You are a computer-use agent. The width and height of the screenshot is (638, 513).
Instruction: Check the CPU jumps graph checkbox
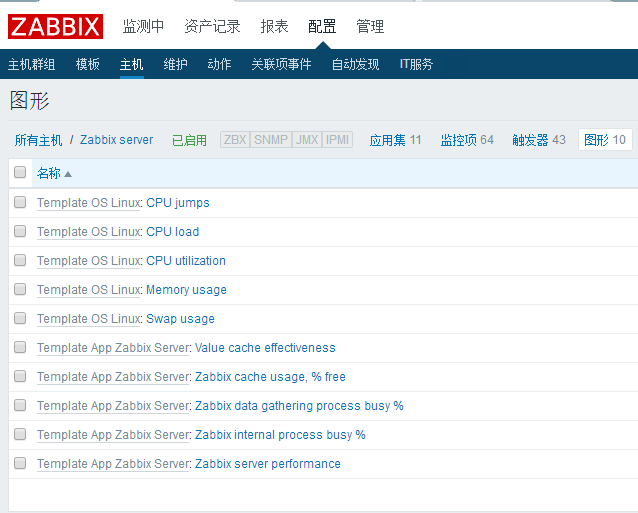click(x=20, y=202)
